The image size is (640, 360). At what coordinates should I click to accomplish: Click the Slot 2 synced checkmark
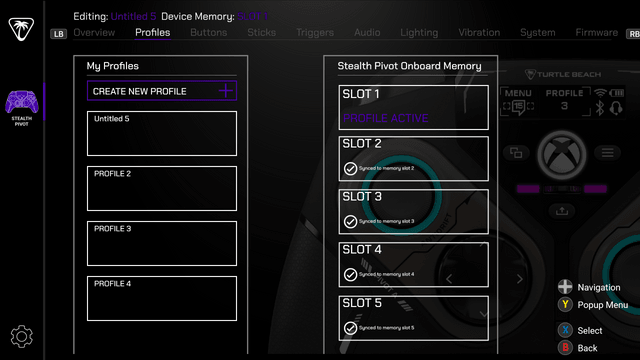(x=350, y=168)
